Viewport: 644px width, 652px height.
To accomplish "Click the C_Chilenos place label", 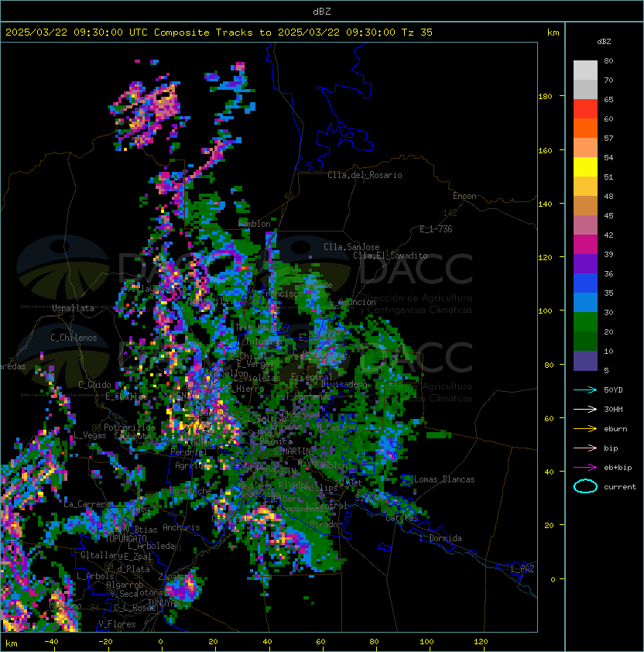I will tap(74, 338).
